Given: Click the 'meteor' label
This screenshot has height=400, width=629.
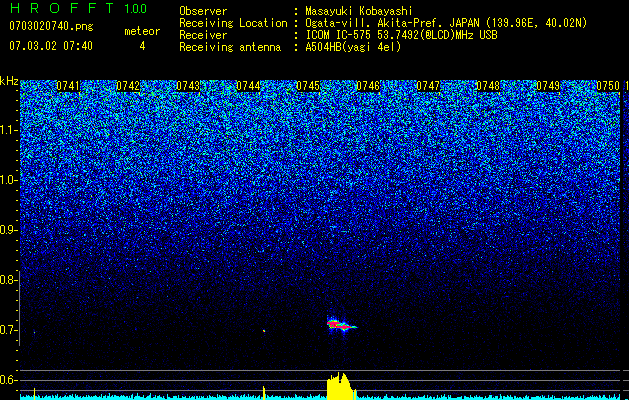Looking at the screenshot, I should pos(142,31).
